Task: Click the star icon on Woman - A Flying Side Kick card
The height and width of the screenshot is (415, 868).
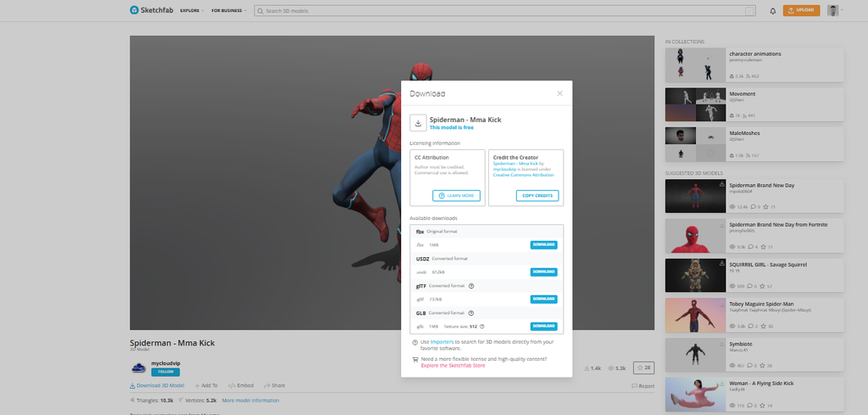Action: click(763, 406)
